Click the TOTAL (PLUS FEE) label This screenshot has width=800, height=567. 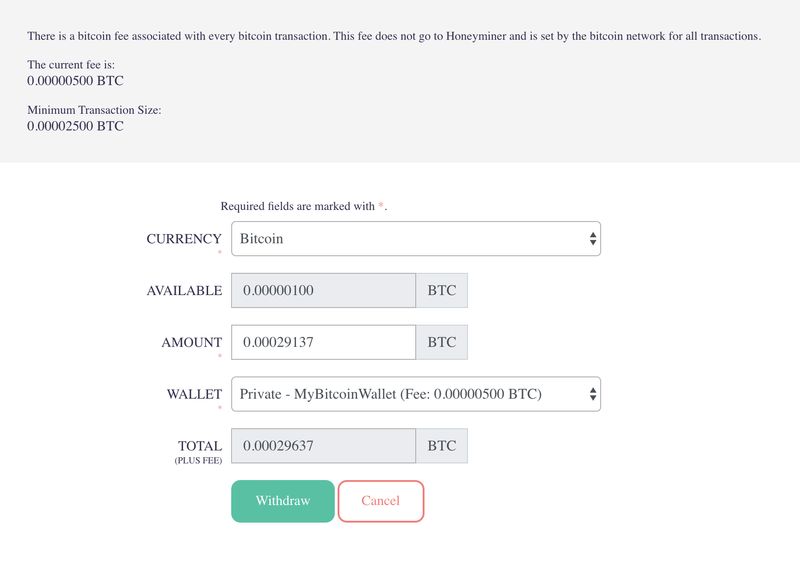pyautogui.click(x=199, y=450)
